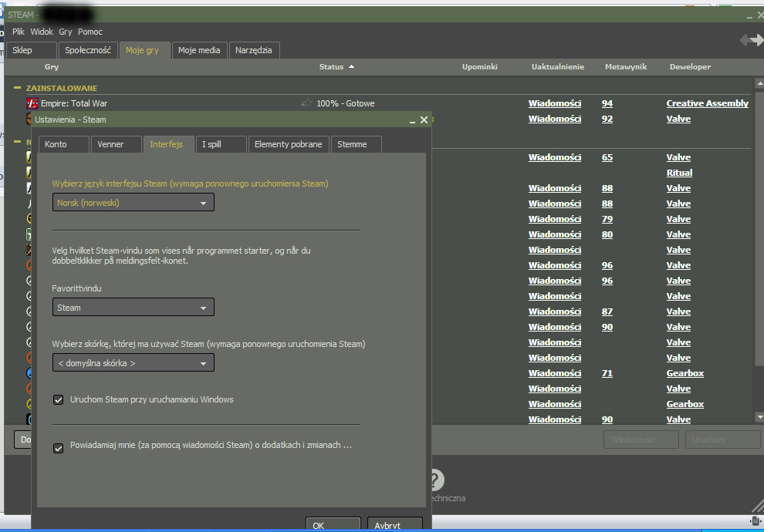This screenshot has width=764, height=532.
Task: Open the Pomoc menu
Action: [x=90, y=32]
